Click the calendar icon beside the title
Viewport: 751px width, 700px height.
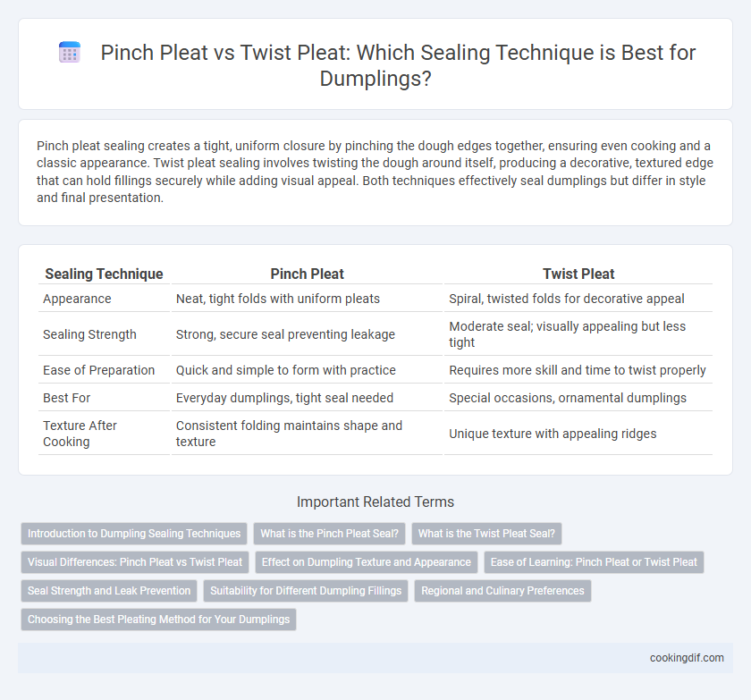[x=70, y=53]
